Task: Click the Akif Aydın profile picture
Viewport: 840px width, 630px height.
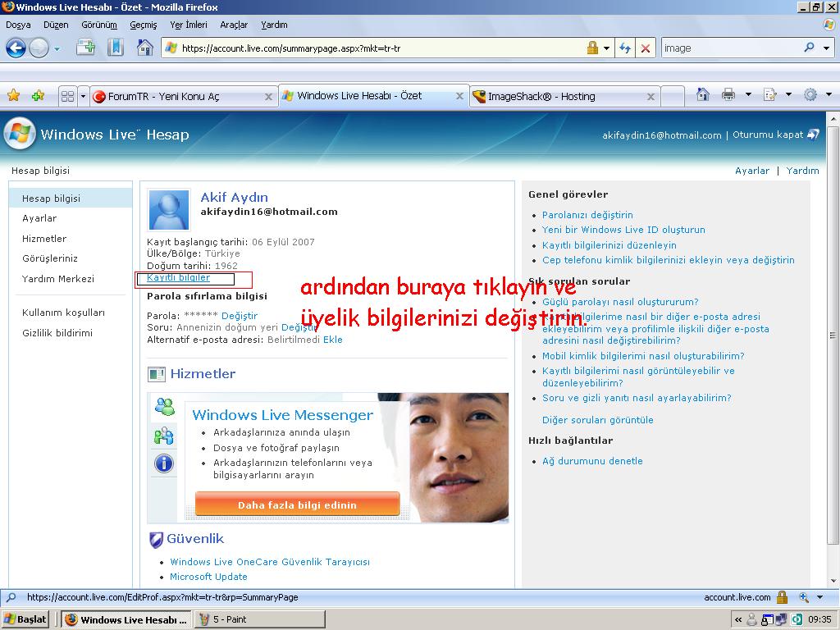Action: (169, 210)
